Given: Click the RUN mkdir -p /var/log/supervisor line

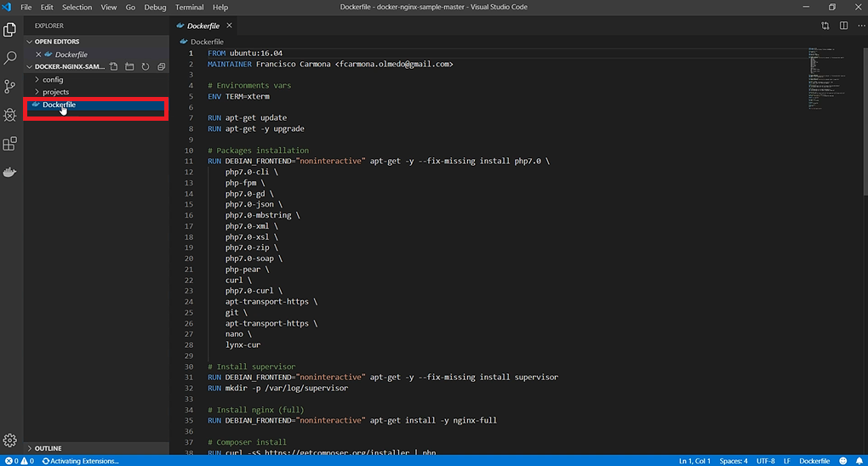Looking at the screenshot, I should coord(278,388).
